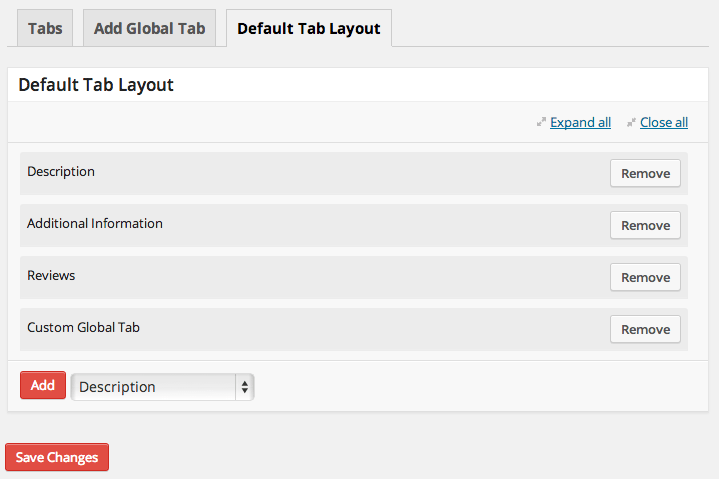The width and height of the screenshot is (719, 479).
Task: Expand the Reviews row
Action: coord(300,277)
